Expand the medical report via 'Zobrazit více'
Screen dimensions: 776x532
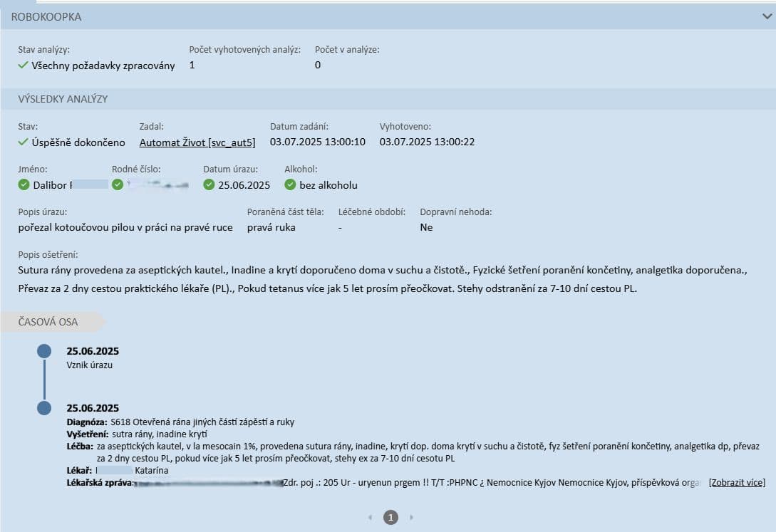pos(737,483)
